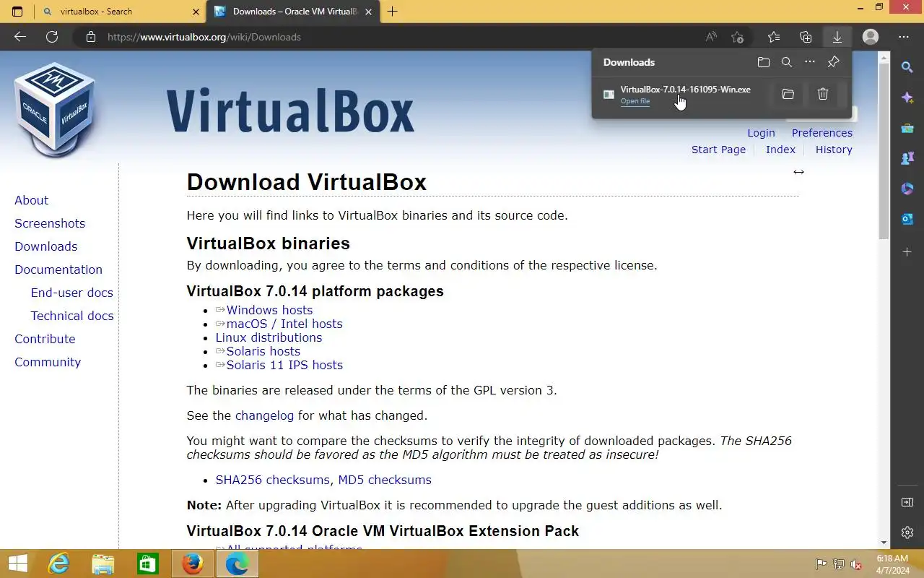Open the Favorites list icon
The height and width of the screenshot is (578, 924).
(774, 37)
